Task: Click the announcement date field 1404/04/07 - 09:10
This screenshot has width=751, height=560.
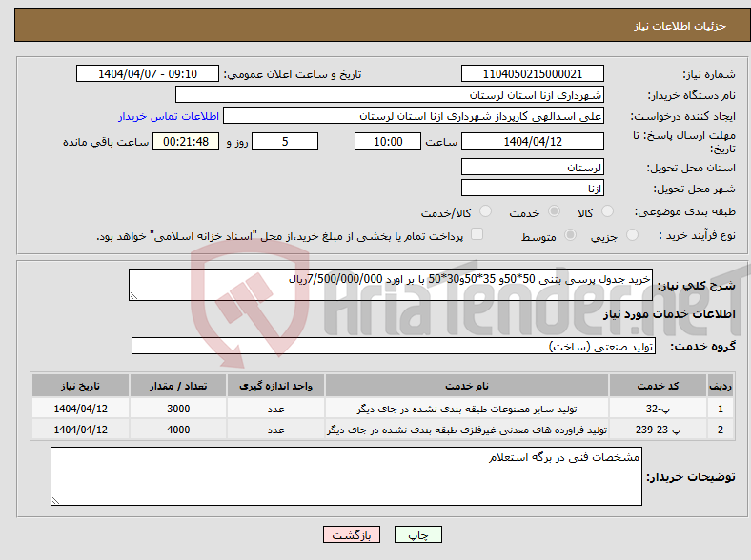Action: pos(148,73)
